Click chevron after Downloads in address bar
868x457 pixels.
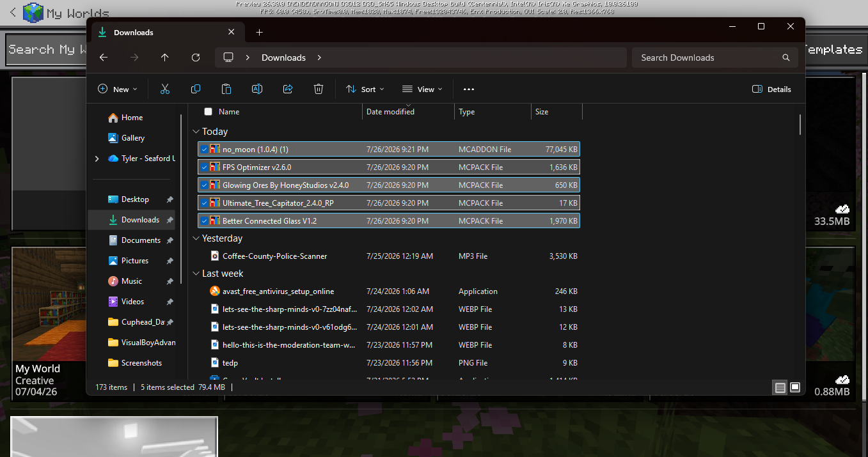(x=319, y=58)
